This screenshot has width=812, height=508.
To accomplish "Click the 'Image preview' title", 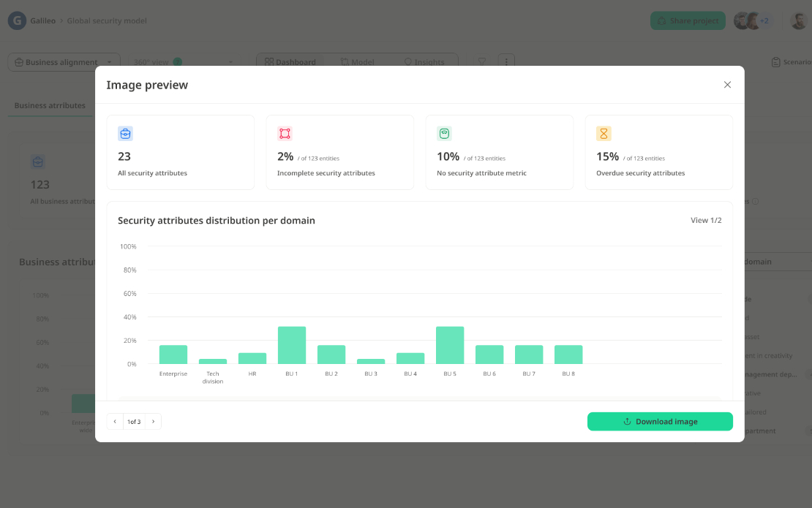I will 147,85.
